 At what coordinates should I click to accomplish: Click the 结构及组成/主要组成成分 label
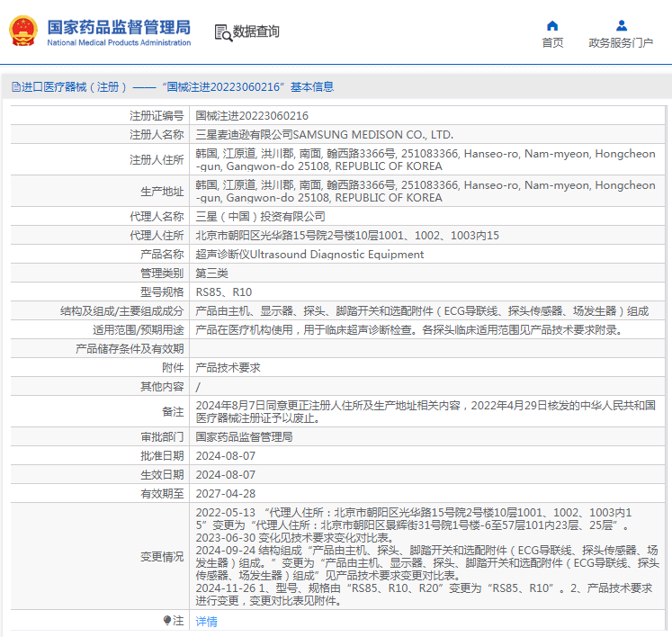click(122, 310)
